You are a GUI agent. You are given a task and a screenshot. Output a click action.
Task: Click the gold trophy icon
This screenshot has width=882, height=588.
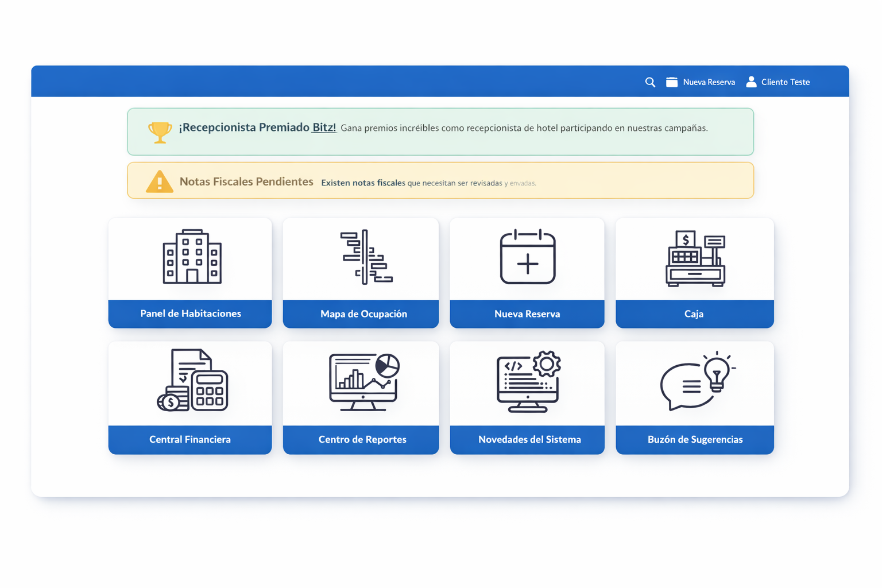click(x=160, y=131)
